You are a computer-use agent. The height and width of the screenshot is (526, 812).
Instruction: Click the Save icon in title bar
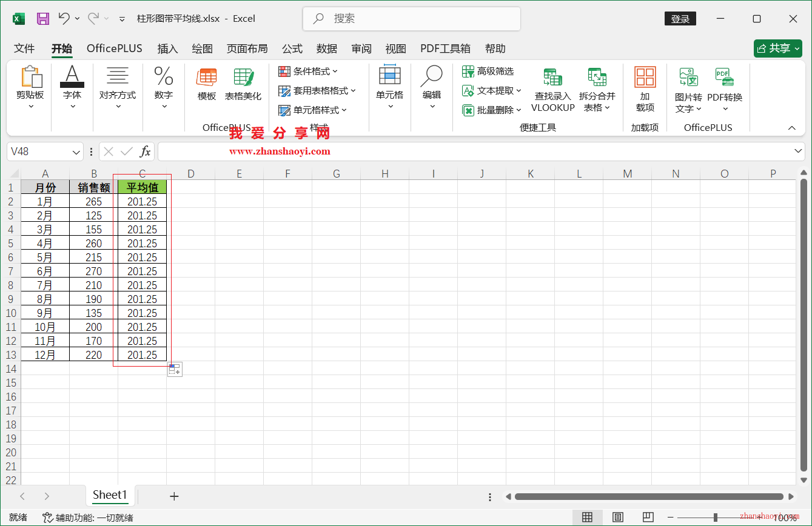43,19
